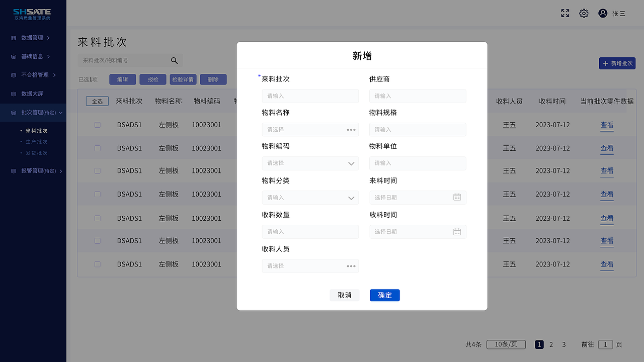This screenshot has height=362, width=644.
Task: Click the 来料批次/物料编号 search input field
Action: [x=126, y=60]
